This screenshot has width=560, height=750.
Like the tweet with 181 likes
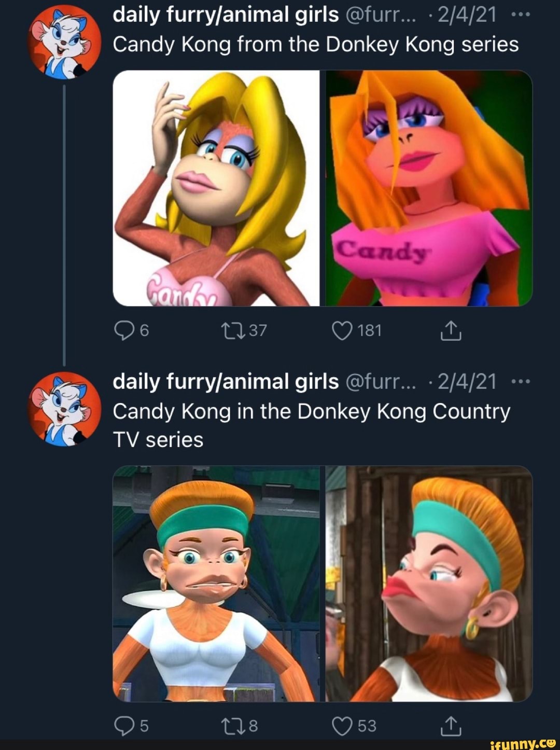pyautogui.click(x=342, y=330)
